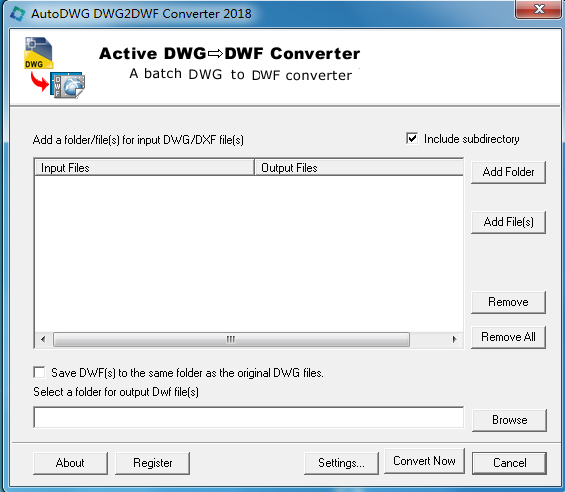Click the 'Add a folder/file(s) for input' label
The image size is (565, 492).
[138, 140]
